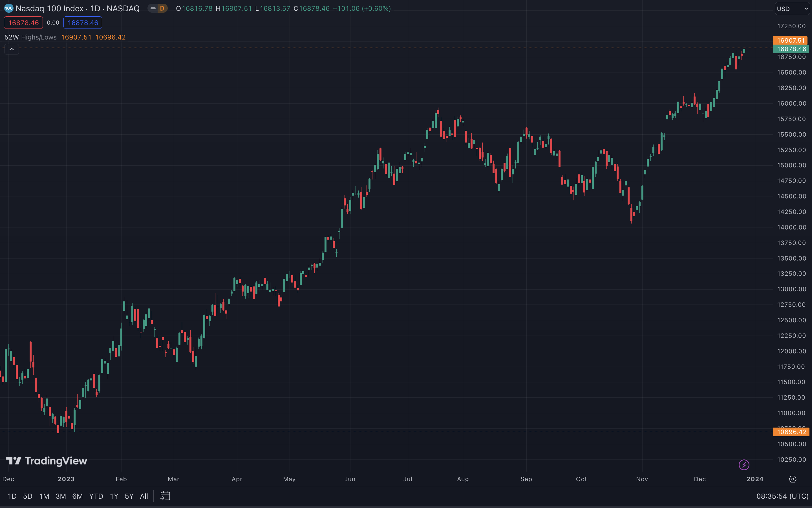Screen dimensions: 812x508
Task: Click the 15000.00 price axis label
Action: tap(791, 165)
